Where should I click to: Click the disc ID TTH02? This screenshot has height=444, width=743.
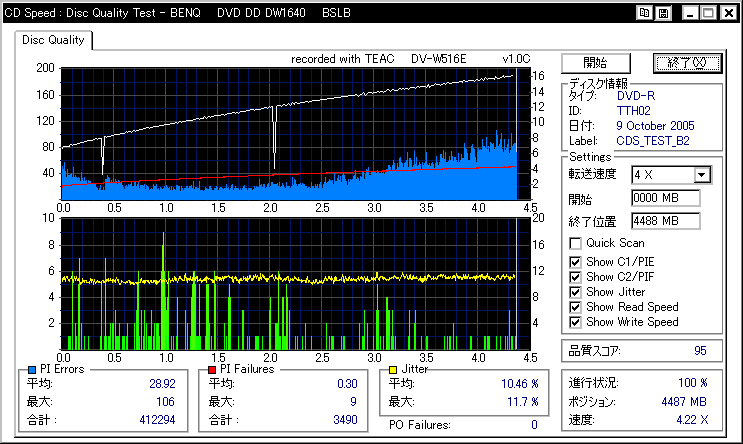pos(634,111)
